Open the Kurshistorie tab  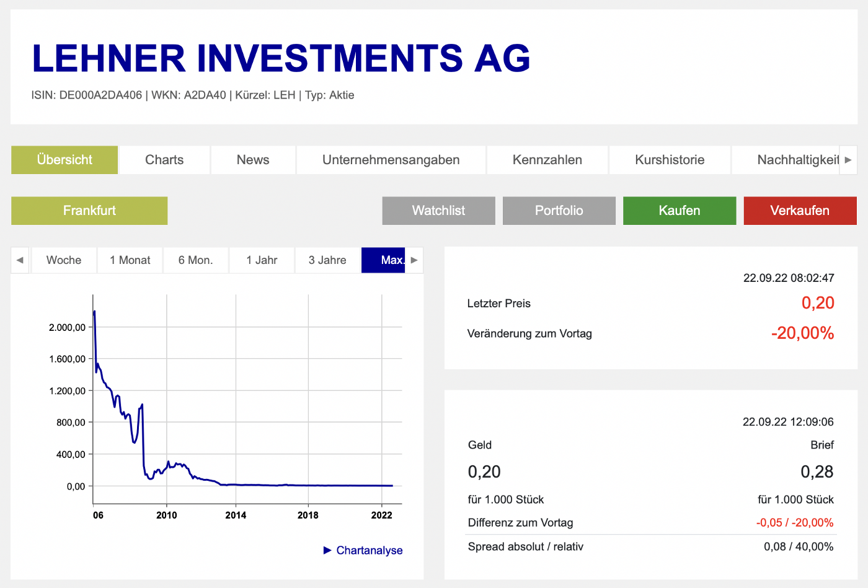[x=670, y=160]
